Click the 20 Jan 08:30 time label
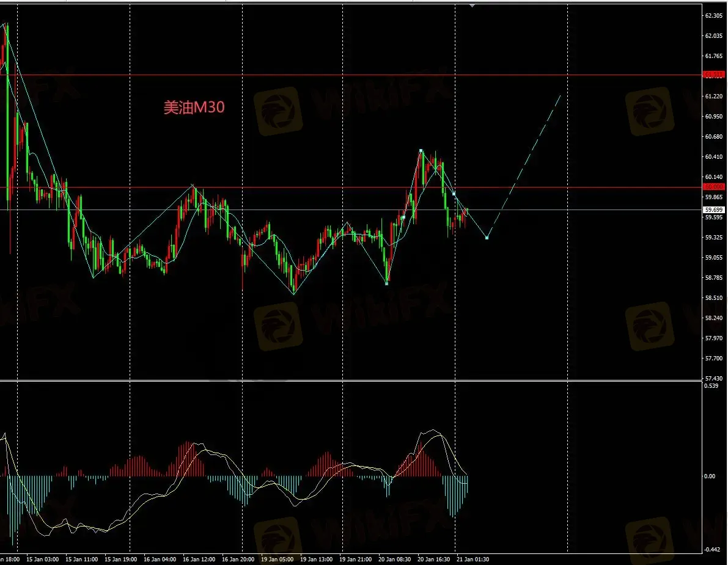 pyautogui.click(x=394, y=560)
